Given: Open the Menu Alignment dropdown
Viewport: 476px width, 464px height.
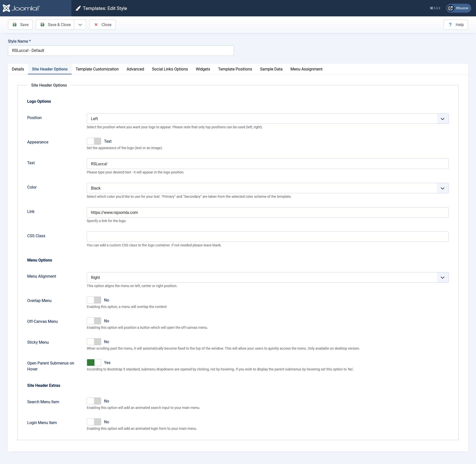Looking at the screenshot, I should click(267, 277).
